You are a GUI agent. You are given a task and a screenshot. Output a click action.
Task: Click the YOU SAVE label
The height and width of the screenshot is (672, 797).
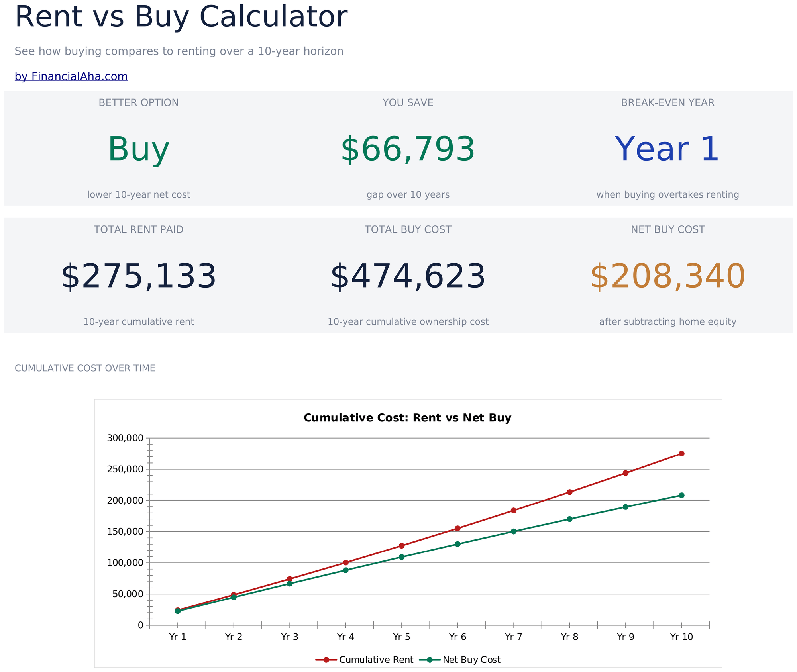[x=408, y=103]
